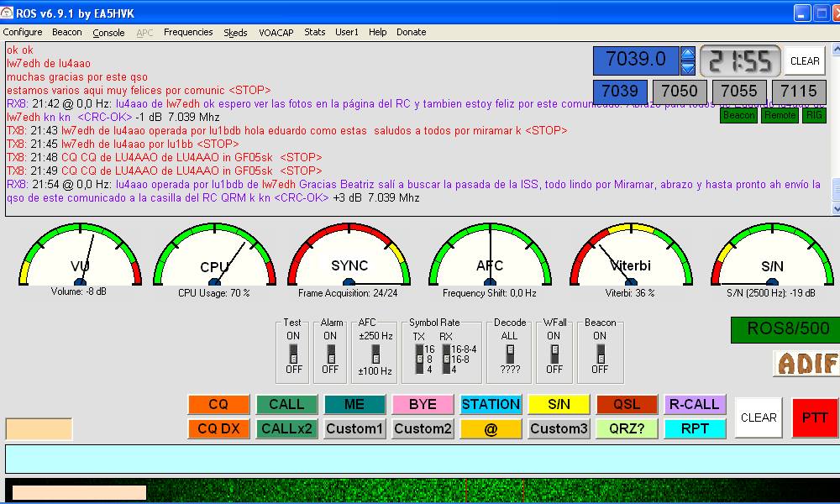Open the Beacon menu
This screenshot has width=840, height=504.
[x=67, y=32]
